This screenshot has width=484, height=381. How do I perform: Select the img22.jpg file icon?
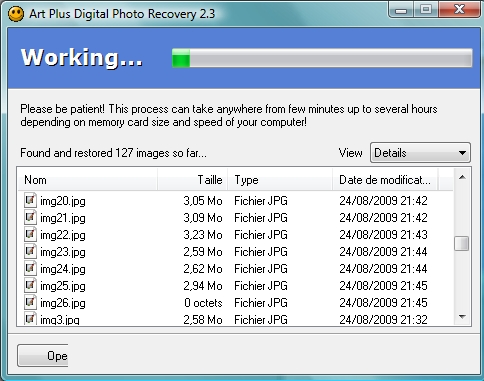[x=30, y=234]
